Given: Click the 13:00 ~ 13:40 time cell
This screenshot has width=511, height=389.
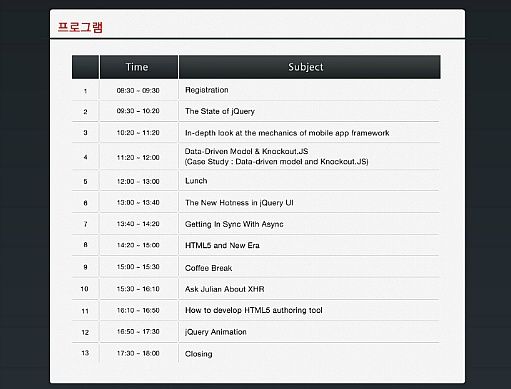Looking at the screenshot, I should (138, 202).
